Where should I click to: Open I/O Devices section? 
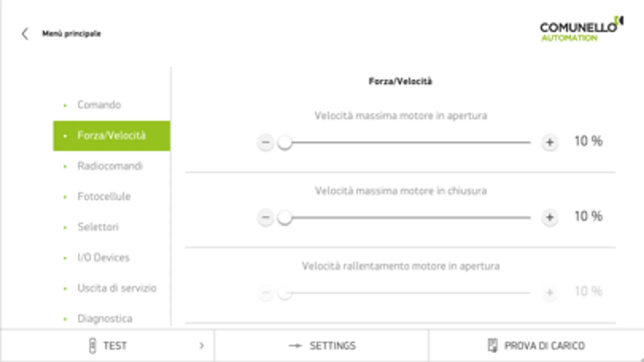coord(104,258)
